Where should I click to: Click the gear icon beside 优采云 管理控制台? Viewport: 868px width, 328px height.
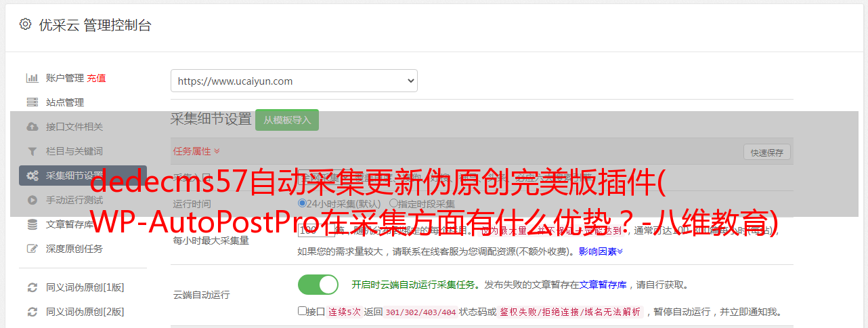(x=25, y=24)
